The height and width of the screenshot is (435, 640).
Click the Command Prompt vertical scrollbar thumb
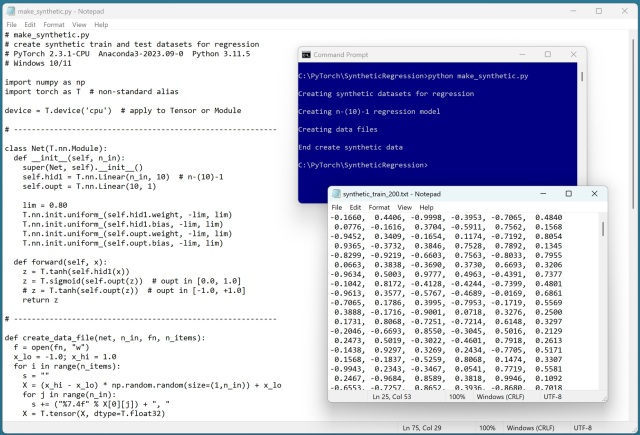tap(582, 76)
